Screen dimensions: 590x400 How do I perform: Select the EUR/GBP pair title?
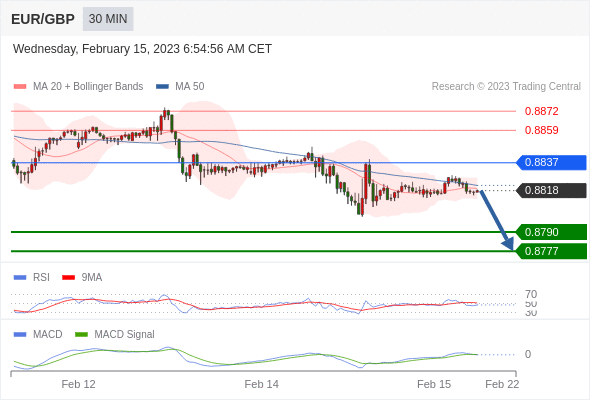43,19
